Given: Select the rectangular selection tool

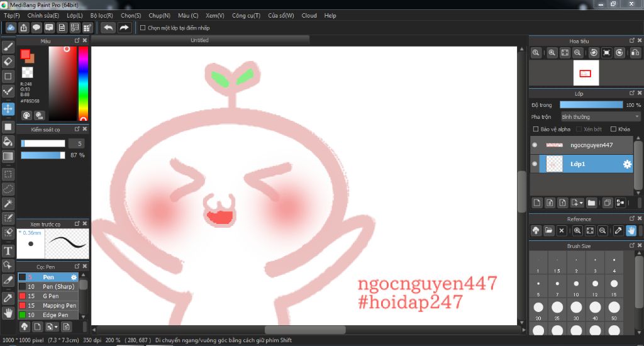Looking at the screenshot, I should pyautogui.click(x=8, y=174).
